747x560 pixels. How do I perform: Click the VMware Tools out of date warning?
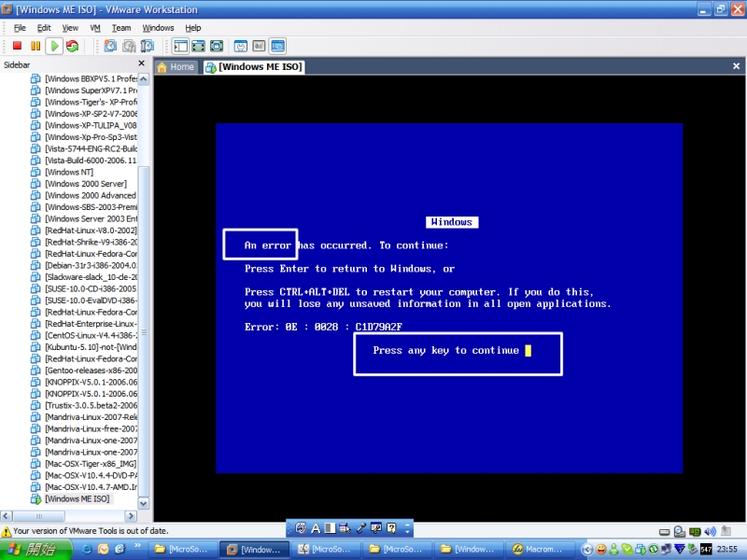tap(85, 531)
